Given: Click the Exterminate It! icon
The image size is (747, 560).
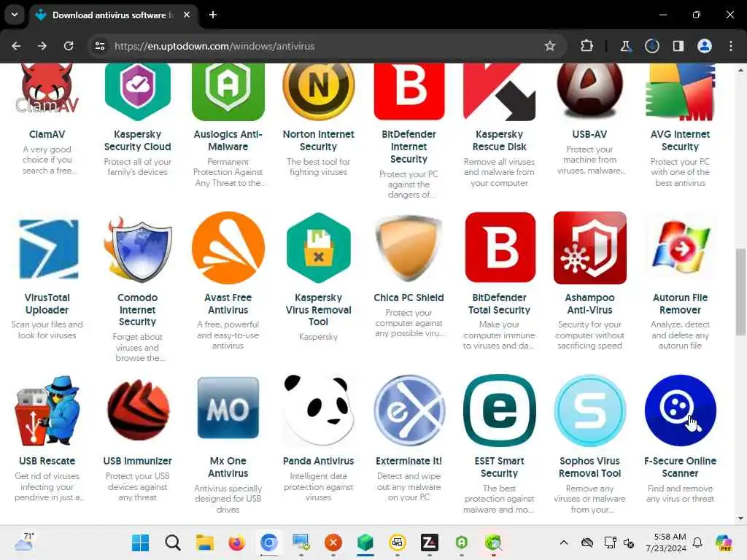Looking at the screenshot, I should [409, 411].
